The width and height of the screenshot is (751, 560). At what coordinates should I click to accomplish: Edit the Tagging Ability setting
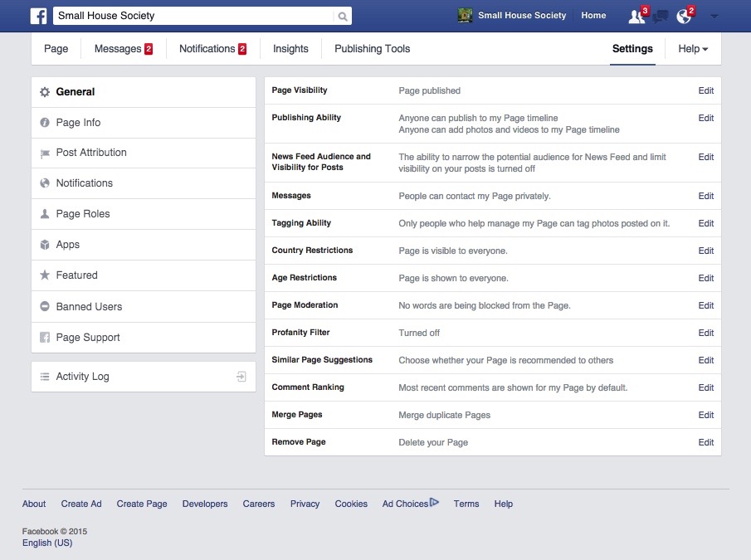705,223
